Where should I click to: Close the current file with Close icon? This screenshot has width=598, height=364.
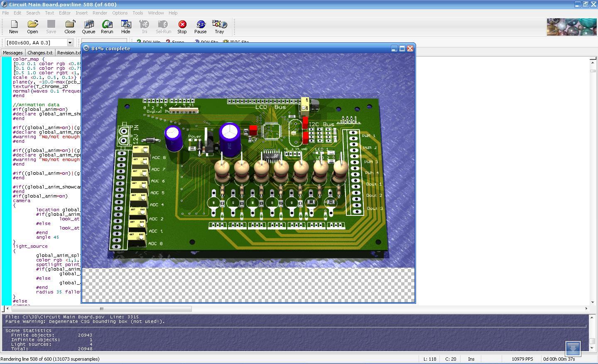tap(70, 27)
